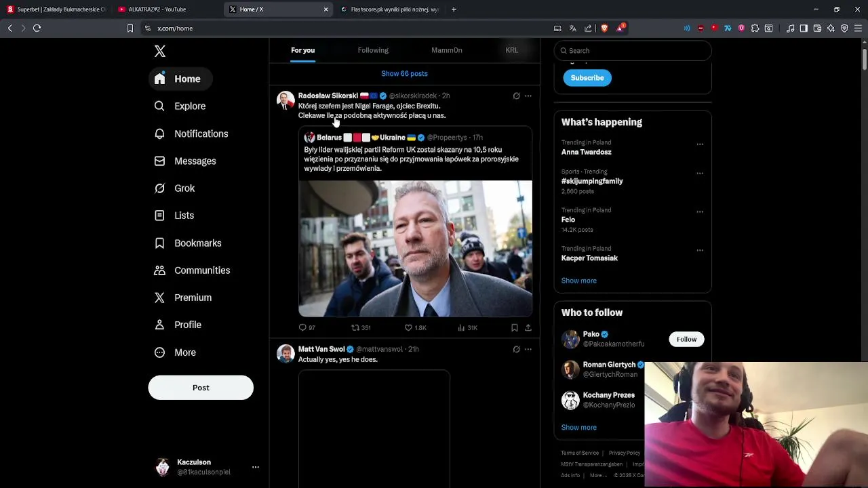
Task: Switch to the MammOn tab
Action: [446, 50]
